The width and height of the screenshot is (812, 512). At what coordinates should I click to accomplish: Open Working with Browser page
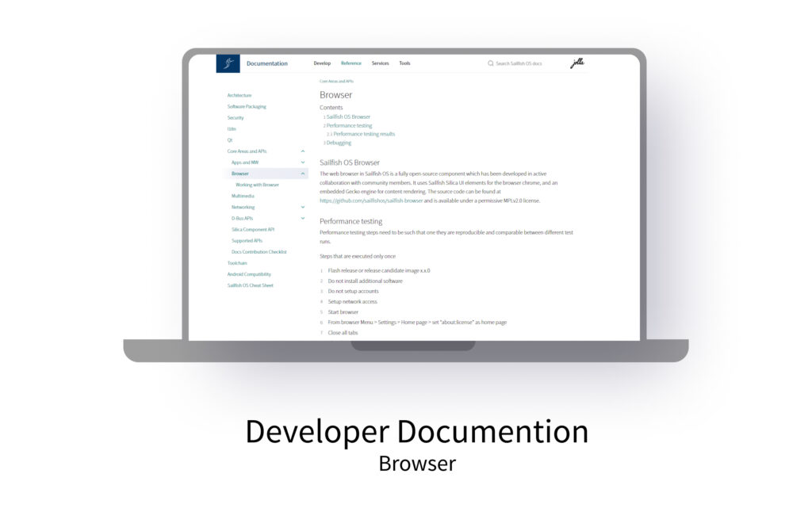tap(257, 185)
